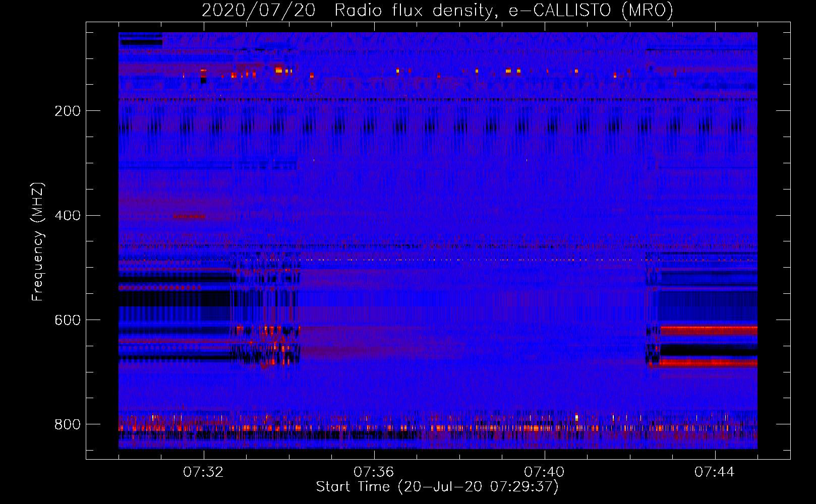The image size is (816, 504).
Task: Click the 600 MHz frequency tick label
Action: pos(68,321)
